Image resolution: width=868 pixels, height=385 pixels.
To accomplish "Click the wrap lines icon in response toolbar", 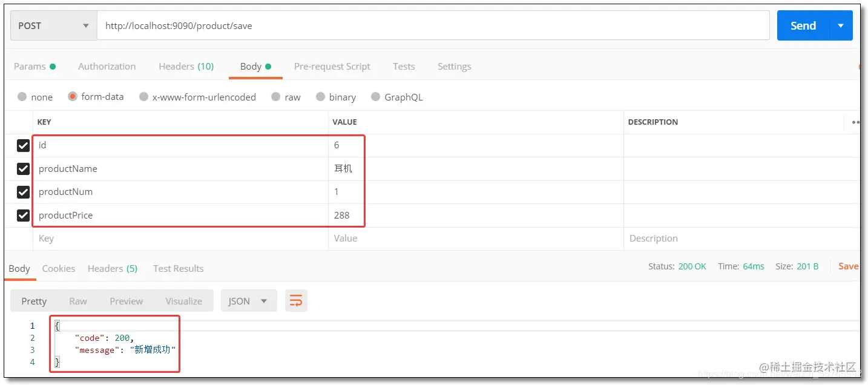I will (x=296, y=301).
